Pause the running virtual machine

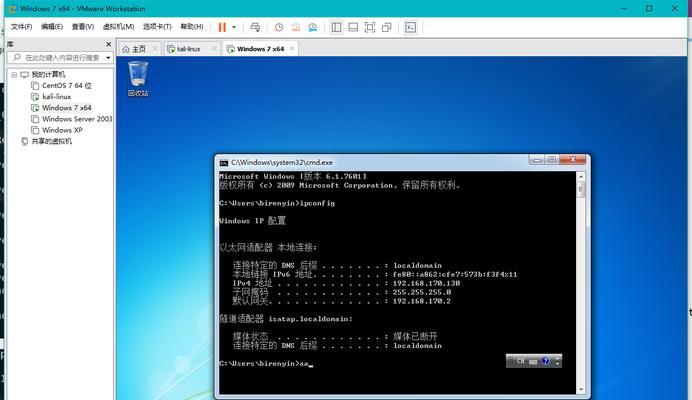coord(222,27)
